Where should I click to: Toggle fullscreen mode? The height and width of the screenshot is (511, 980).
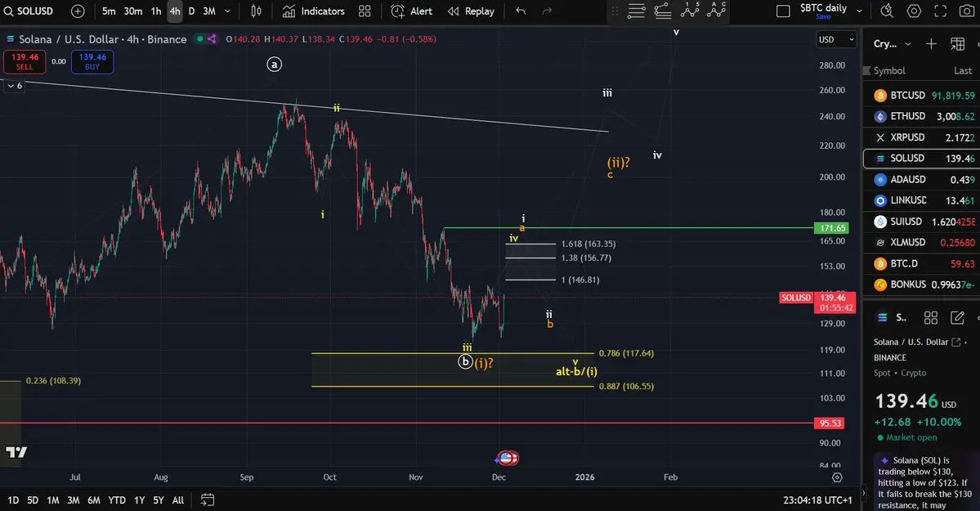940,11
